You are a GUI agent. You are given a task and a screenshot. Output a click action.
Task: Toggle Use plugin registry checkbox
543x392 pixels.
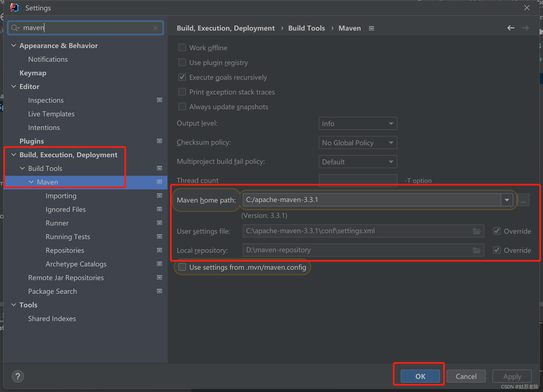tap(182, 63)
